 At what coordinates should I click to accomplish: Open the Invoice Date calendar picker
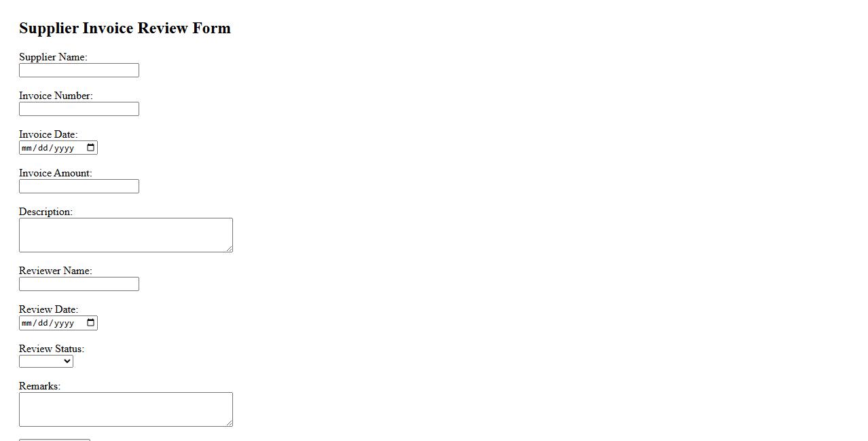pyautogui.click(x=91, y=148)
